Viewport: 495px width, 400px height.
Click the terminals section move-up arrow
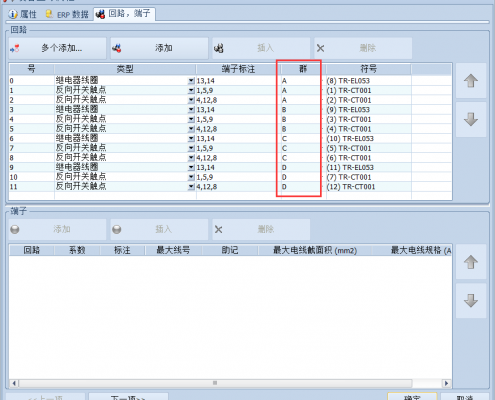coord(471,262)
